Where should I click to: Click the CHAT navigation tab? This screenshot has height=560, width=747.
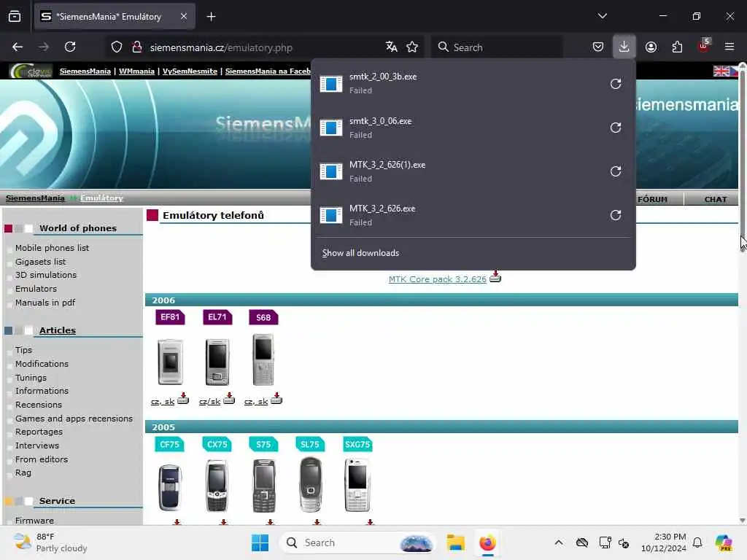pos(716,199)
